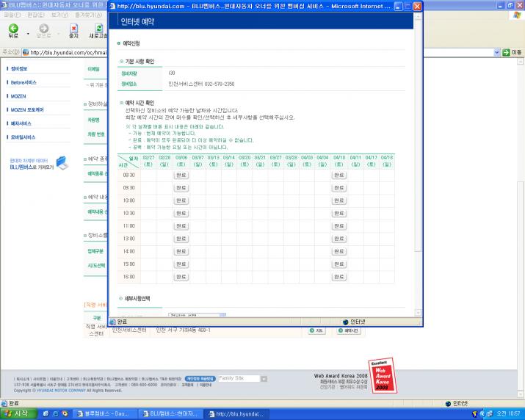Open the partially visible dropdown under 세부사항선택
The image size is (525, 420).
pyautogui.click(x=198, y=315)
